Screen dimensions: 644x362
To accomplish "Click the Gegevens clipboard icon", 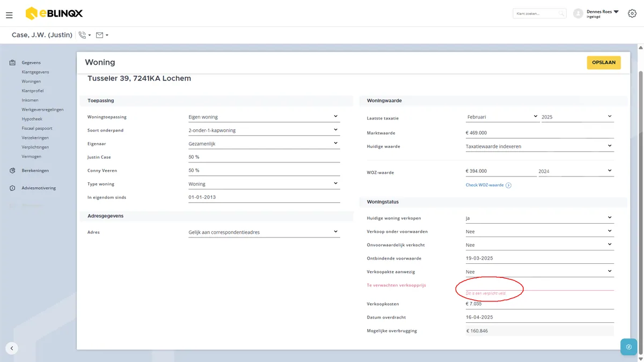I will click(x=12, y=63).
